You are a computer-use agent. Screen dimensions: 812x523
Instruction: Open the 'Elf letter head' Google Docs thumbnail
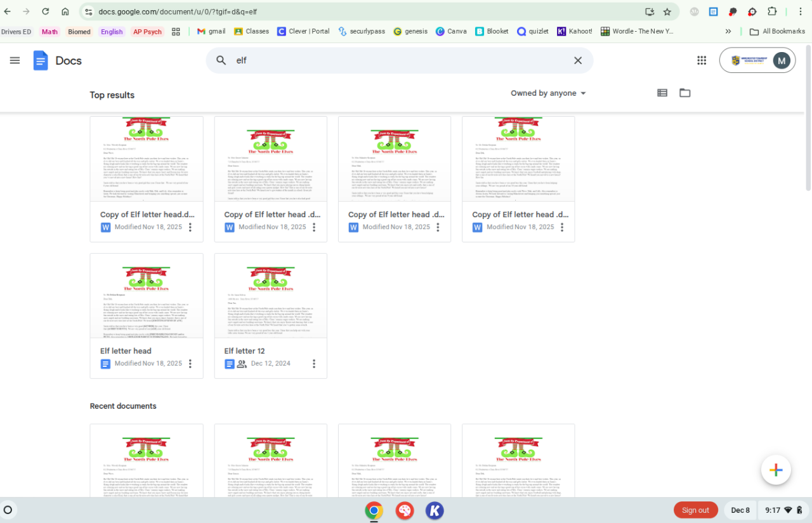(x=147, y=296)
